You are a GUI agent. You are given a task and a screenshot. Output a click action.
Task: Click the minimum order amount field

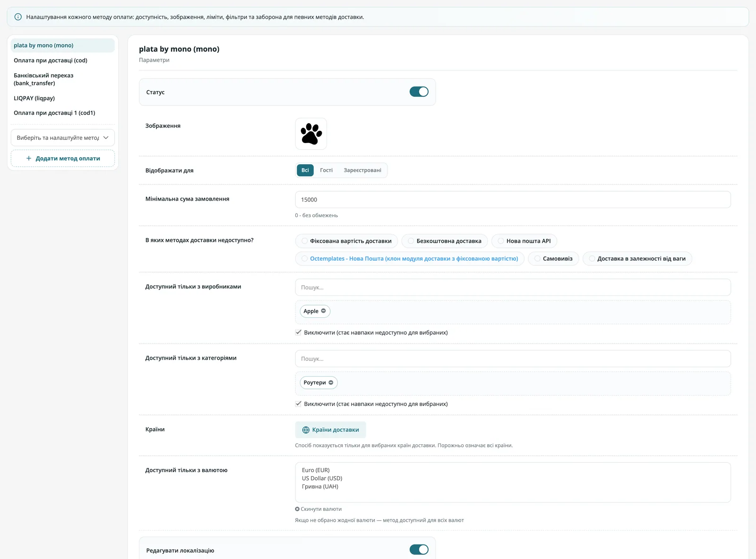(513, 199)
